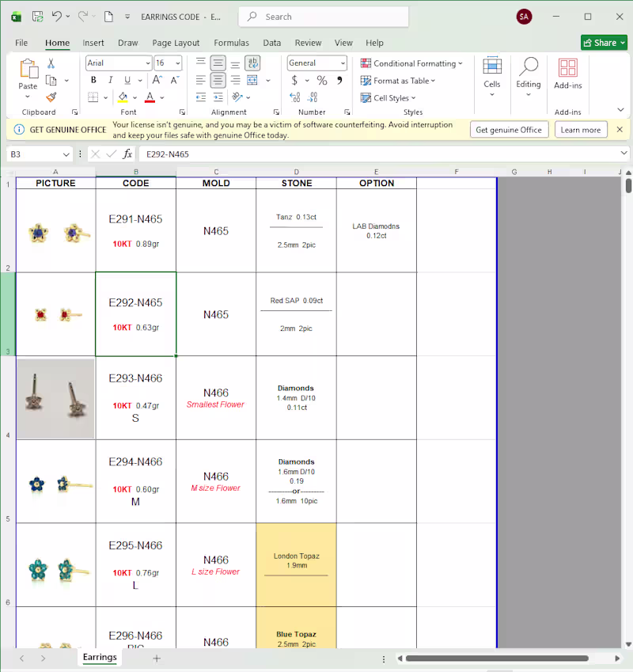Toggle Italic formatting
This screenshot has height=672, width=633.
coord(111,80)
